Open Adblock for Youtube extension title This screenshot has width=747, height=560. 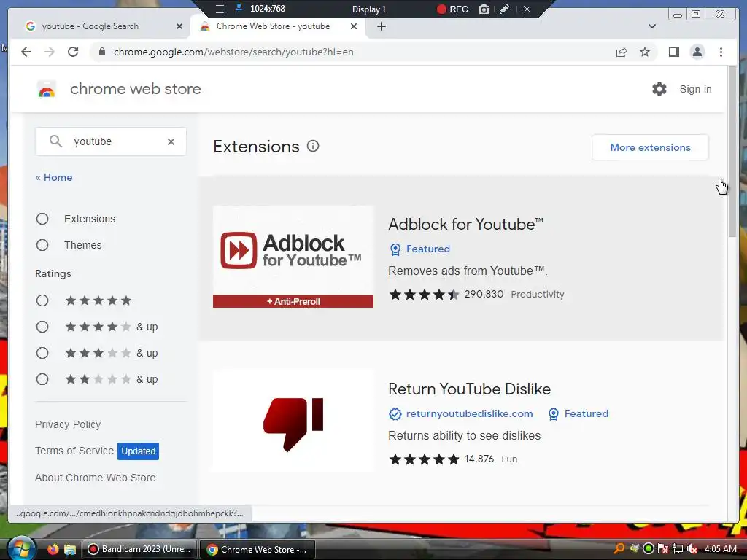click(x=465, y=224)
